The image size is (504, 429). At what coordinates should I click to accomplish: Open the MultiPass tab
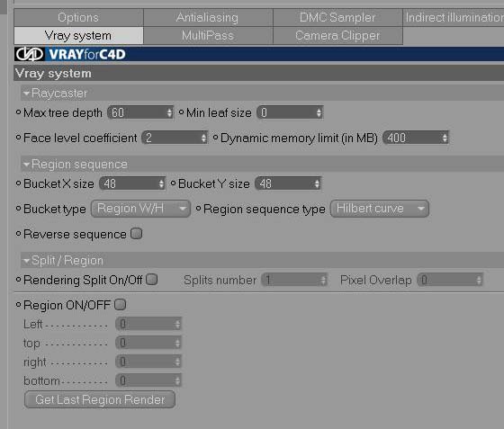tap(208, 35)
